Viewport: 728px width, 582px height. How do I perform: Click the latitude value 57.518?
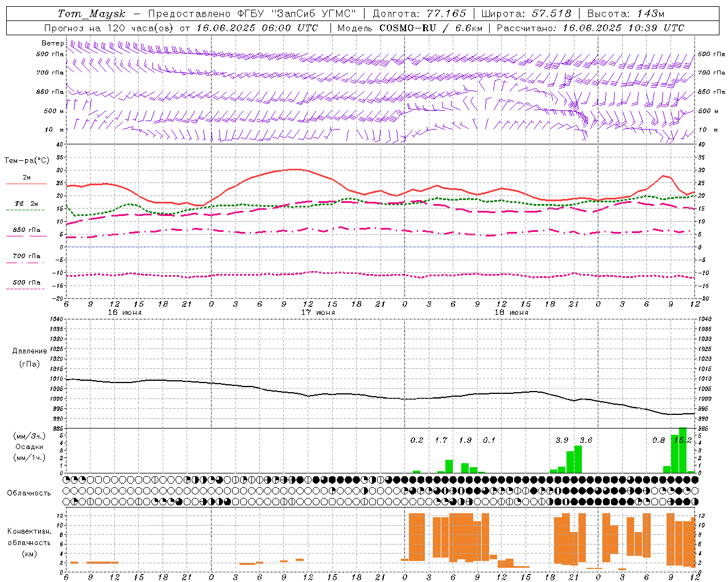pos(551,14)
